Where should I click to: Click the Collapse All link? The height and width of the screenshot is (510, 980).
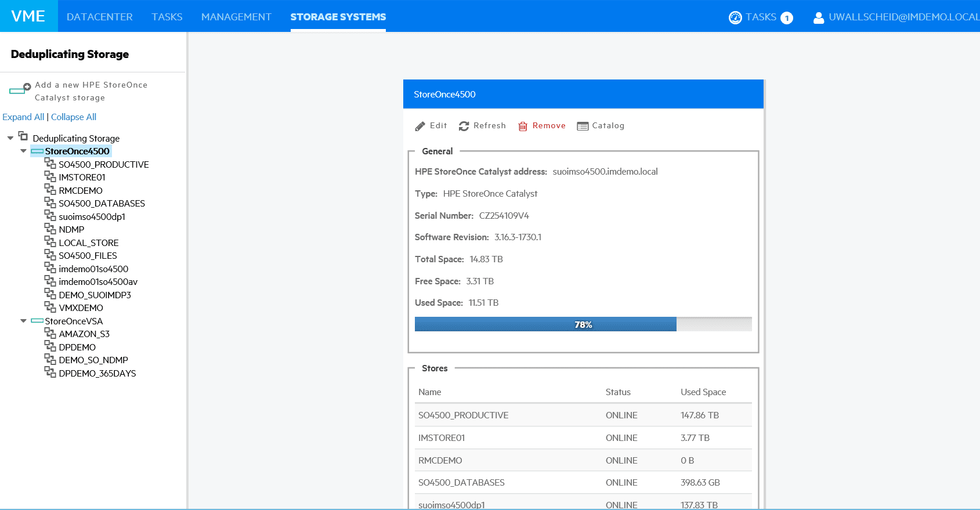pos(74,117)
